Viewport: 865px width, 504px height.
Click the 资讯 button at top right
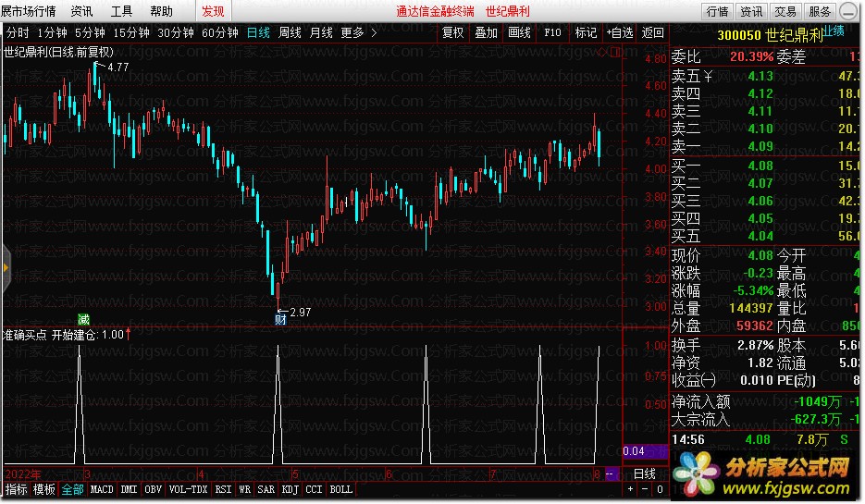[x=751, y=11]
